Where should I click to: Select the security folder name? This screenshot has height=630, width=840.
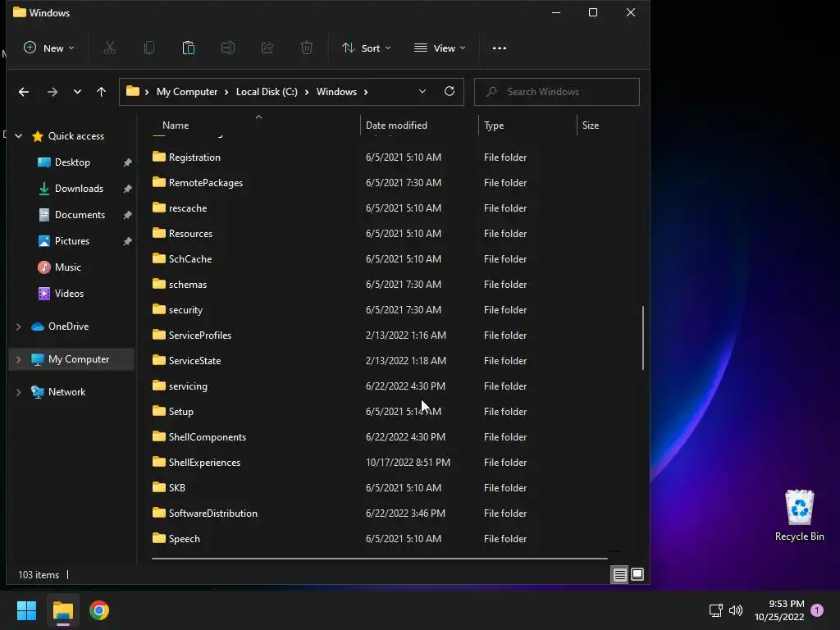click(185, 309)
